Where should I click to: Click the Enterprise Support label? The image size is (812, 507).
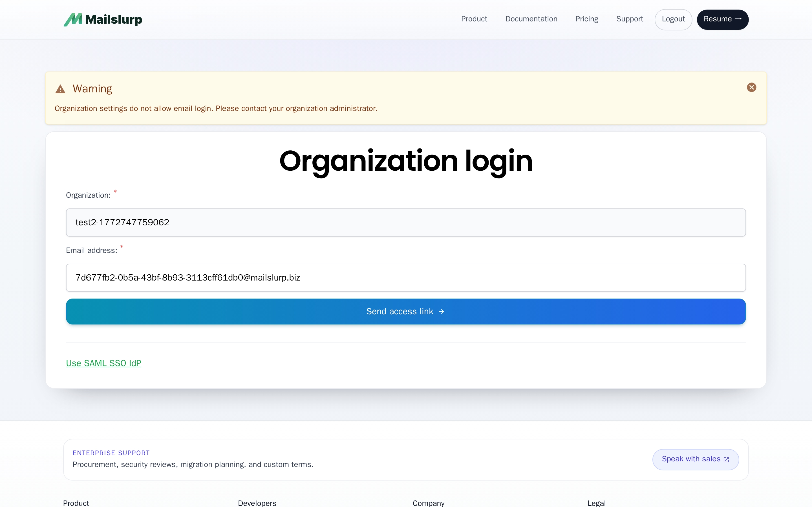[111, 452]
